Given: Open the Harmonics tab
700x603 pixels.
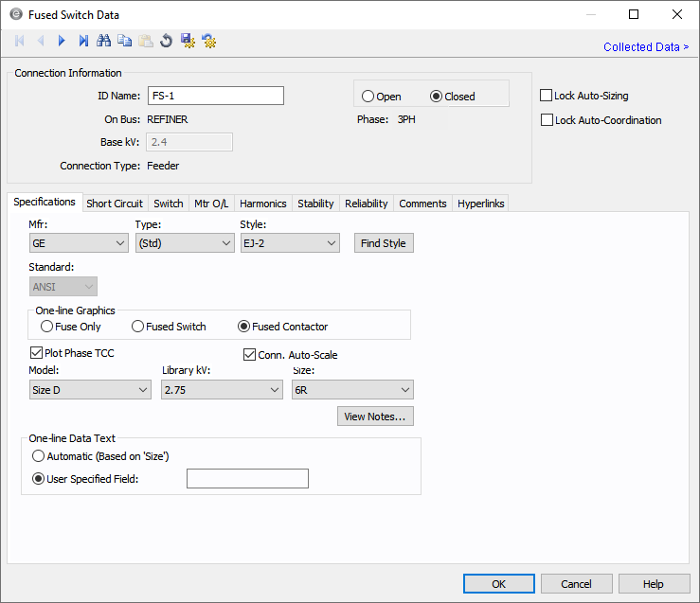Looking at the screenshot, I should coord(262,204).
